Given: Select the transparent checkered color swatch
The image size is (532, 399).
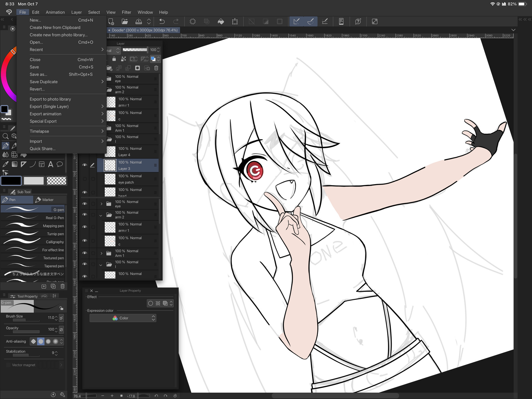Looking at the screenshot, I should click(57, 181).
